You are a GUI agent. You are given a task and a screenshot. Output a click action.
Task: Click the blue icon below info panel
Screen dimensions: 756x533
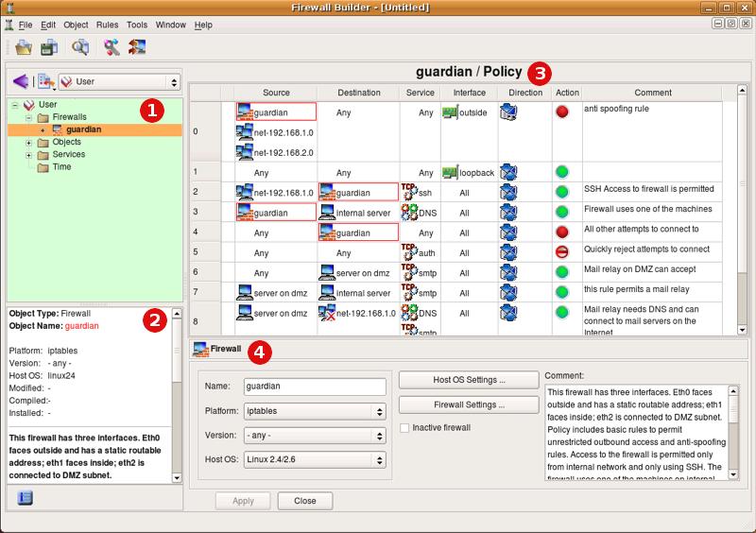pos(26,498)
